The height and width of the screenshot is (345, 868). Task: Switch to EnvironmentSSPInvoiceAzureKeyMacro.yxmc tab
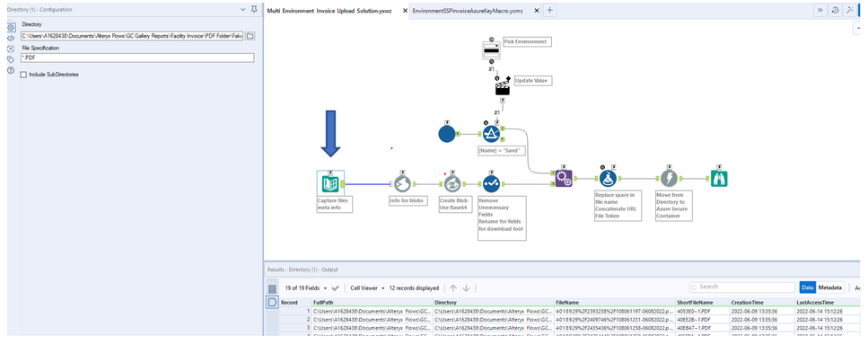click(x=468, y=11)
